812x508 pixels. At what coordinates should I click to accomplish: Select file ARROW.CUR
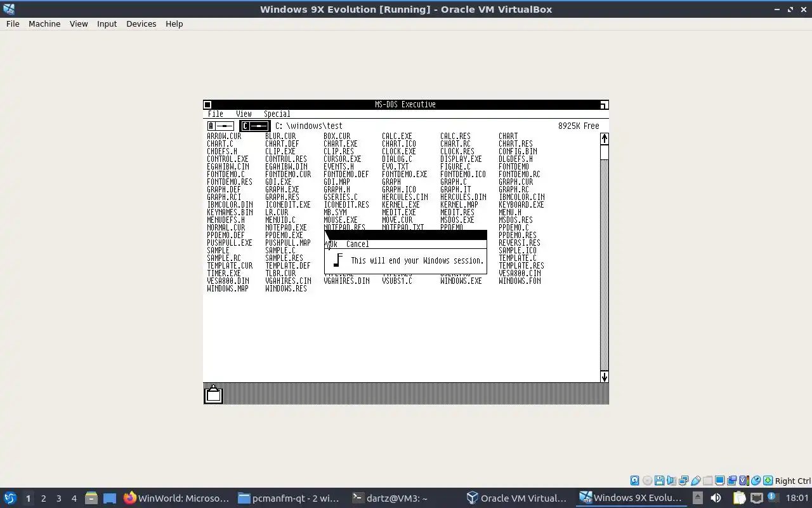pyautogui.click(x=224, y=136)
